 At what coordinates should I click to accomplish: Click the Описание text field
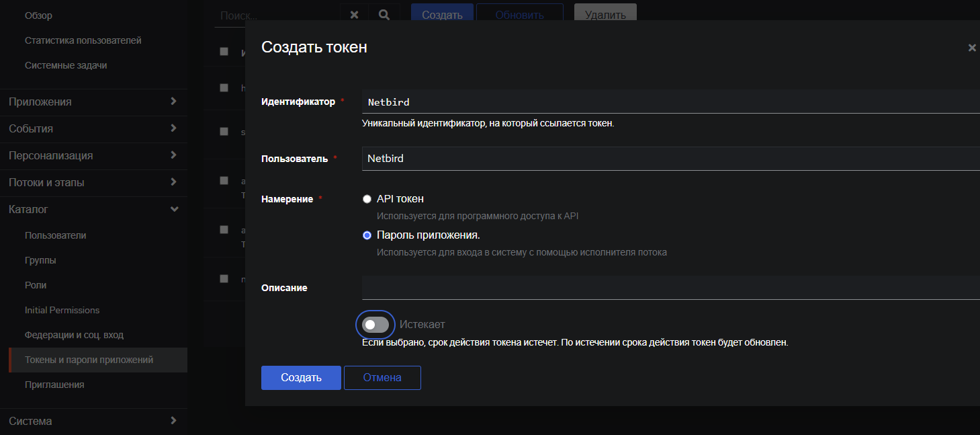coord(670,287)
